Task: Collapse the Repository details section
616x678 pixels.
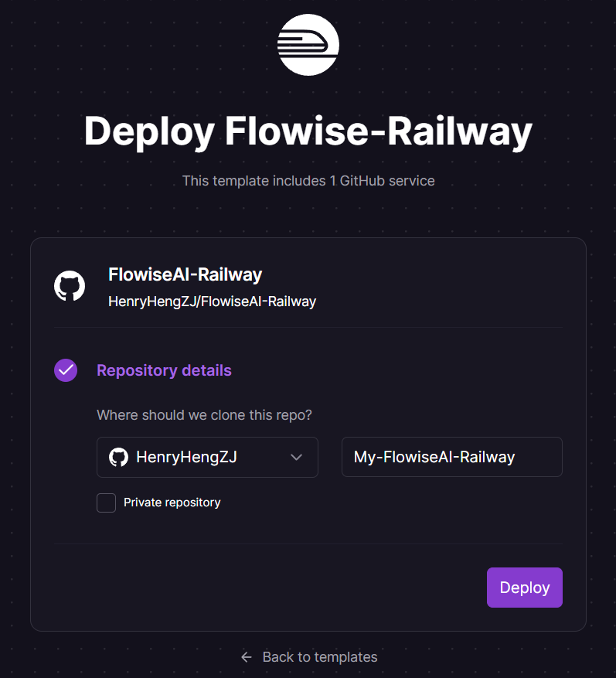Action: [164, 370]
